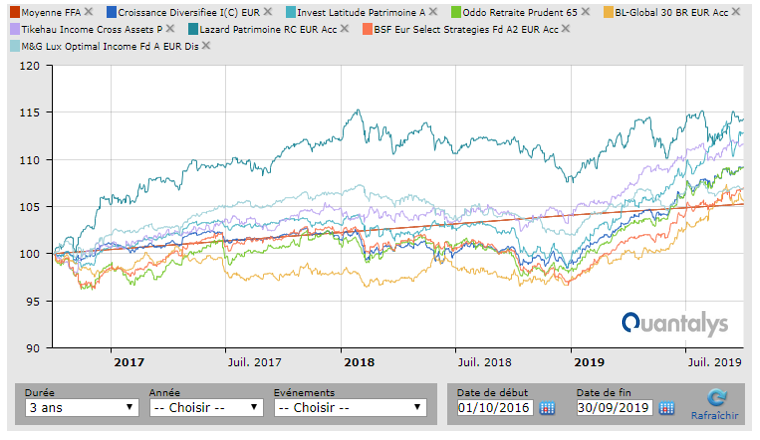Click the Rafraîchir refresh icon
760x440 pixels.
pyautogui.click(x=716, y=398)
